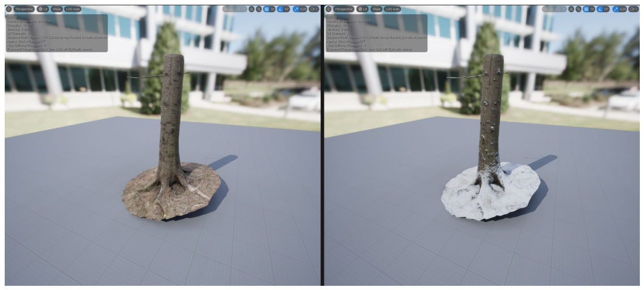Toggle rotation snap icon in right viewport

tap(600, 9)
